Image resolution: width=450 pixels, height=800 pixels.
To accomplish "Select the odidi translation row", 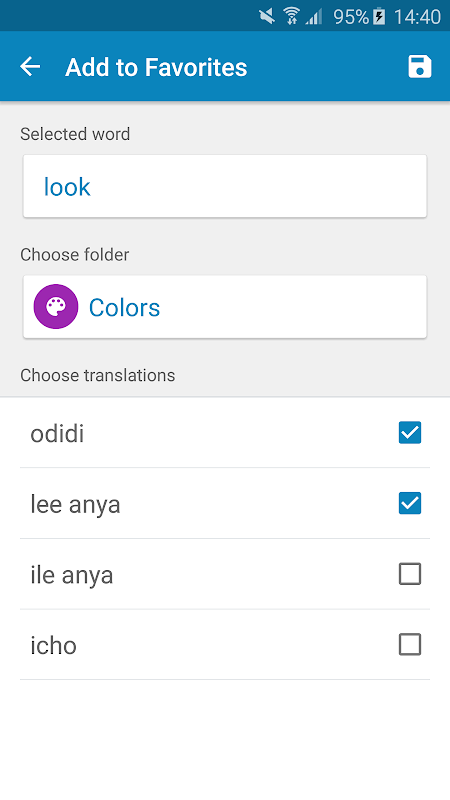I will [x=225, y=433].
